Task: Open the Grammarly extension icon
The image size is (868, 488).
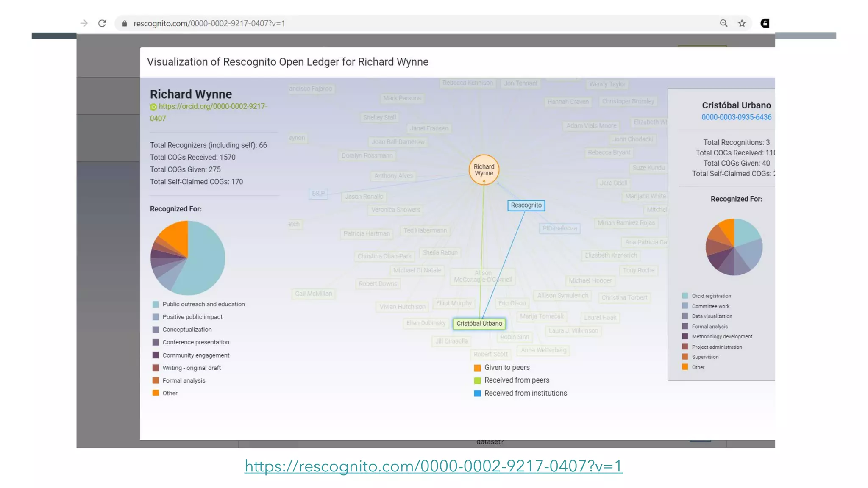Action: tap(765, 23)
